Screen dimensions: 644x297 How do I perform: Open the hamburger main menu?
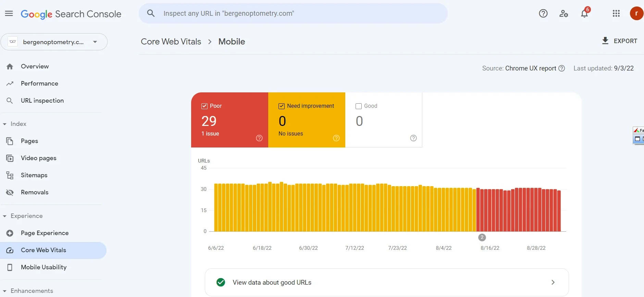[9, 14]
